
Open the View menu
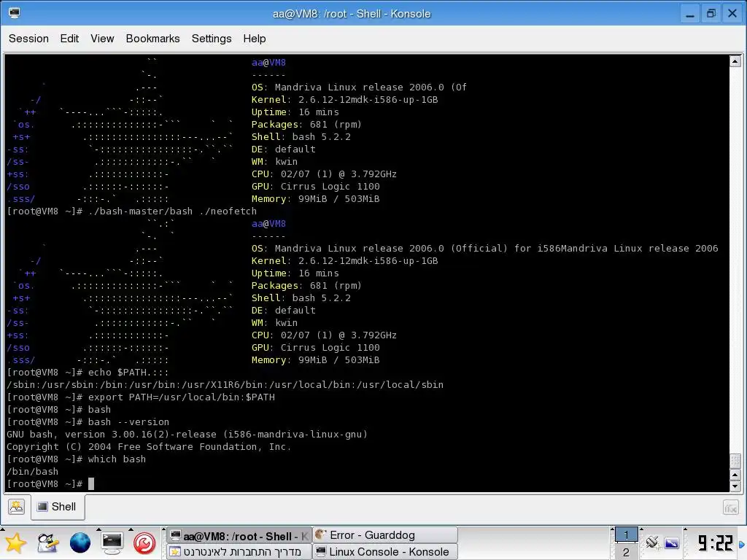click(x=102, y=39)
